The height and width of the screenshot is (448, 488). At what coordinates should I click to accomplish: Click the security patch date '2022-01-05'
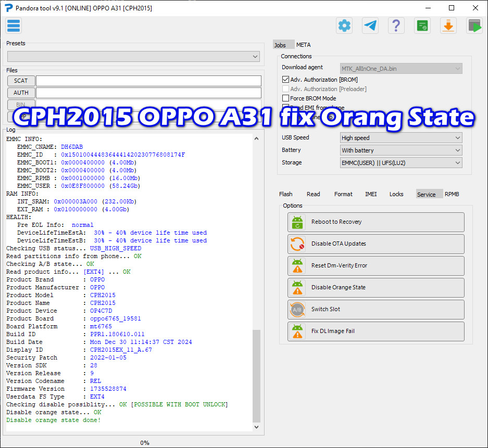108,357
